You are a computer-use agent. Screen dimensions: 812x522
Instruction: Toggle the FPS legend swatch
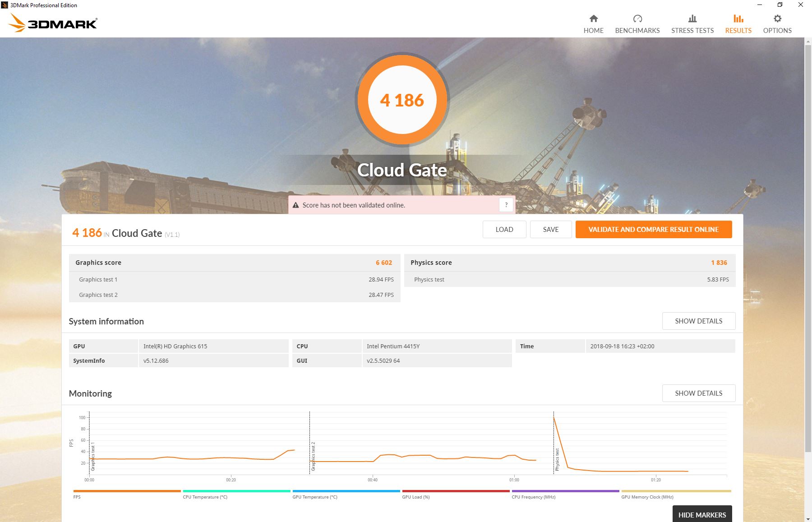coord(127,491)
